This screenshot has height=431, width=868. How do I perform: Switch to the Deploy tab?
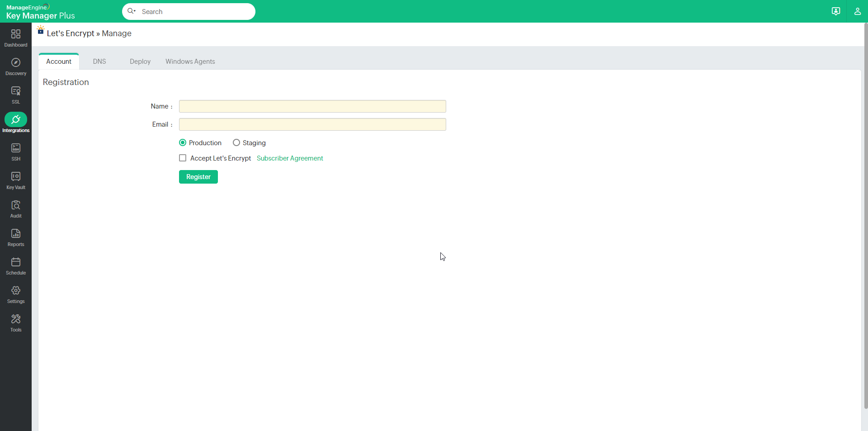coord(140,62)
